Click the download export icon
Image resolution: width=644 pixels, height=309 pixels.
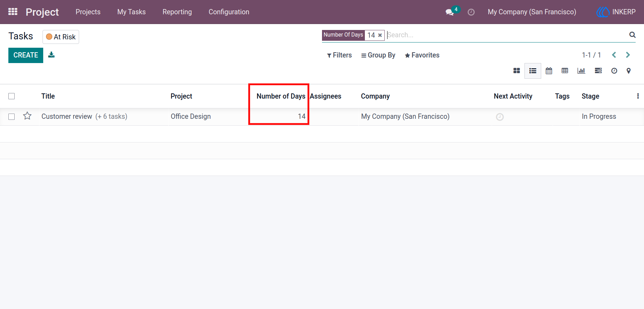pyautogui.click(x=51, y=55)
